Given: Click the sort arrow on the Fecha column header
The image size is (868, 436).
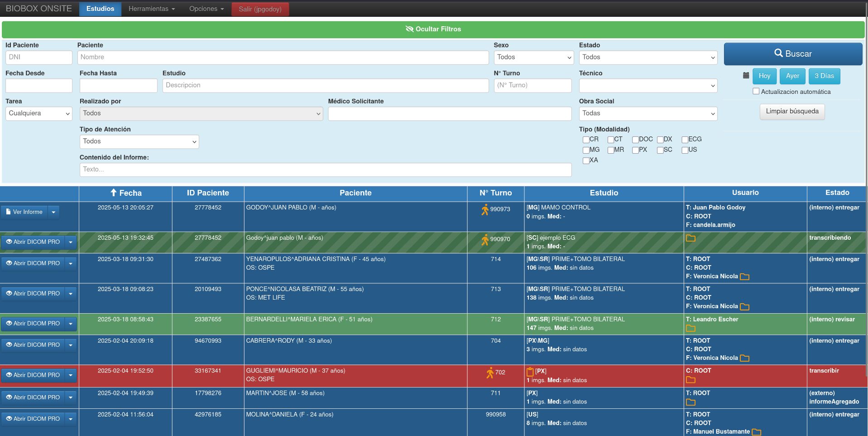Looking at the screenshot, I should click(x=114, y=193).
